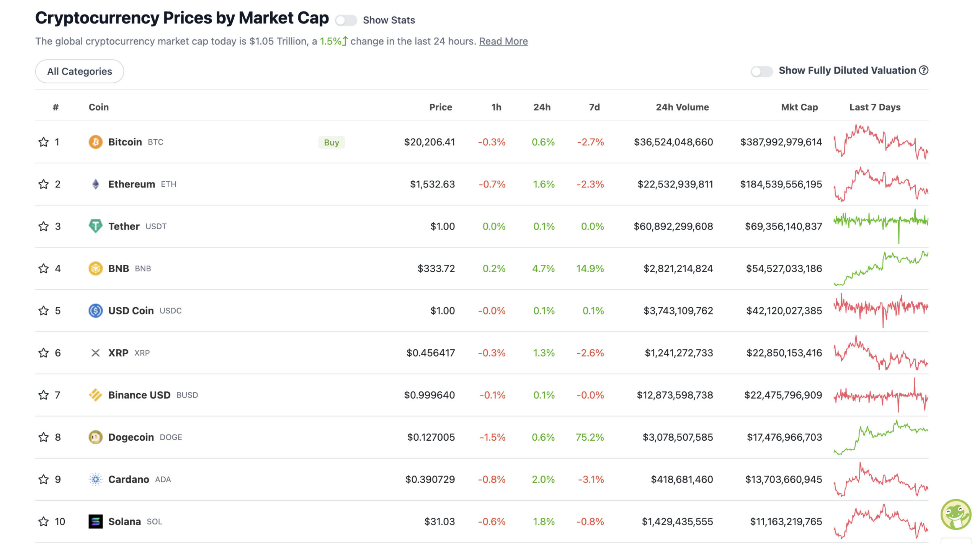Image resolution: width=980 pixels, height=544 pixels.
Task: Sort table by 24h change column
Action: tap(542, 107)
